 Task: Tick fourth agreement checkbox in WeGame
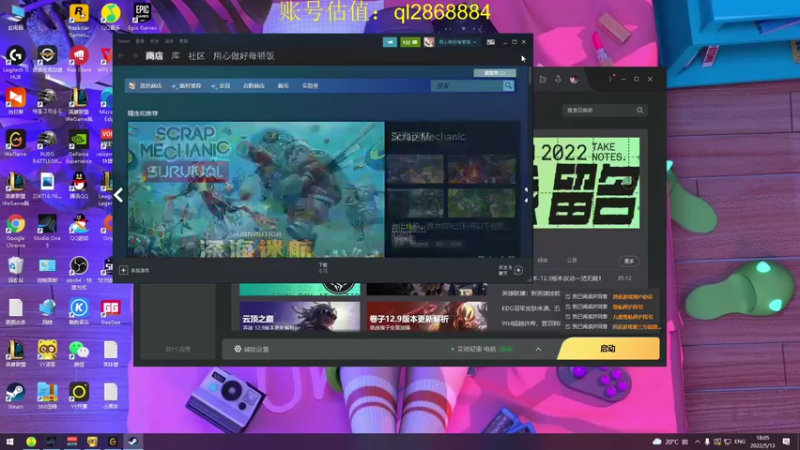[567, 327]
